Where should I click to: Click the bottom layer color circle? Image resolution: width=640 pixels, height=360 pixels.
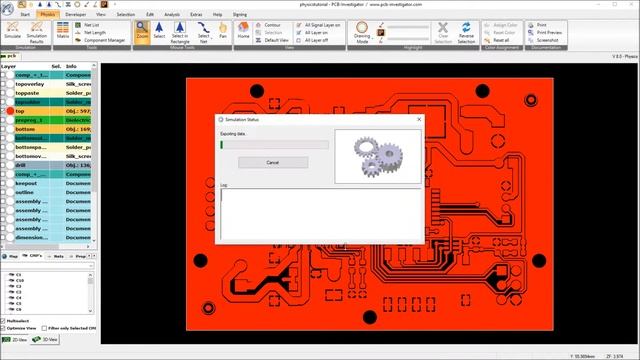click(x=10, y=129)
